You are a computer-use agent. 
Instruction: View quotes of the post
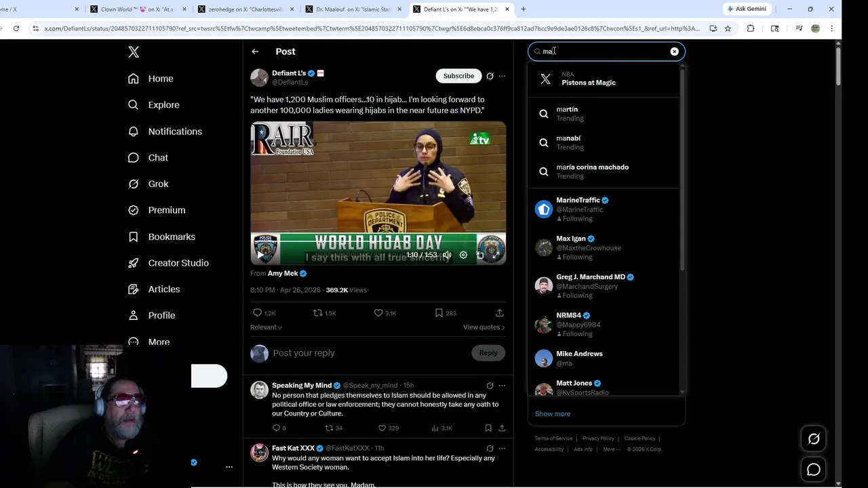484,327
